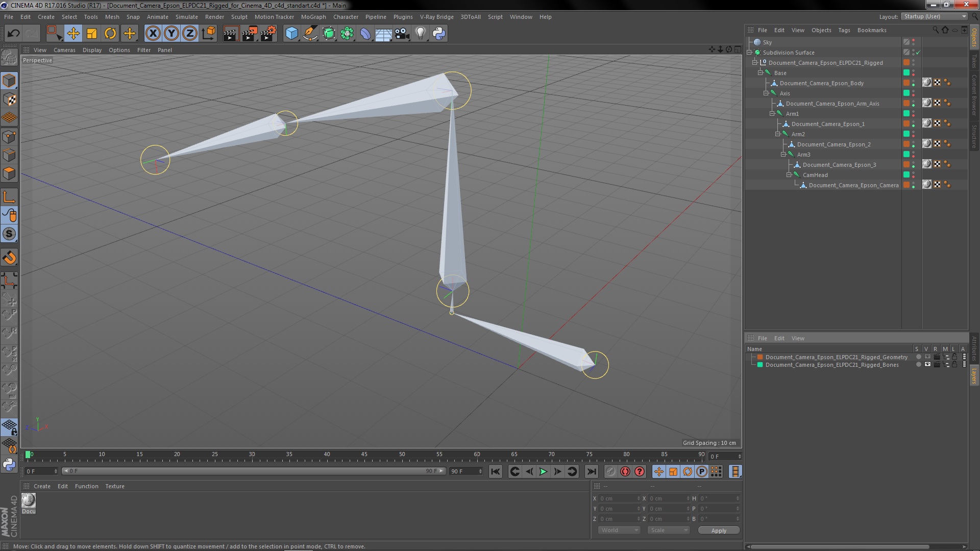The image size is (980, 551).
Task: Select the Scale tool
Action: [92, 34]
